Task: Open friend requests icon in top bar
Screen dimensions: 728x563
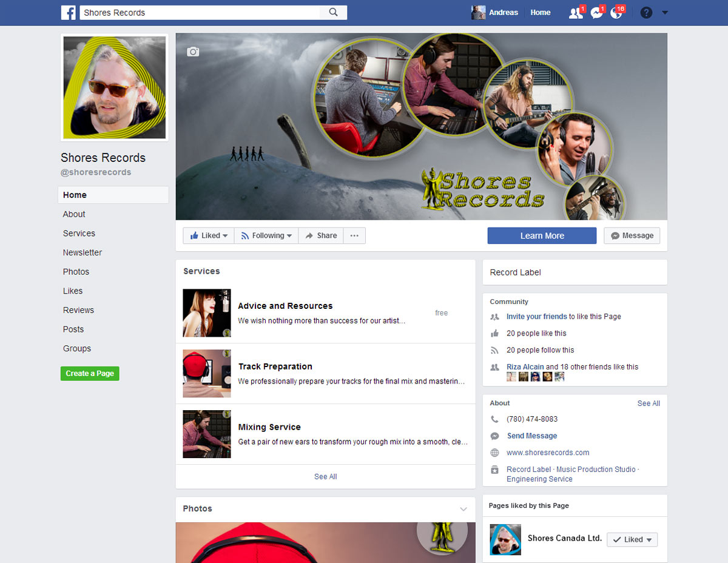Action: pos(576,13)
